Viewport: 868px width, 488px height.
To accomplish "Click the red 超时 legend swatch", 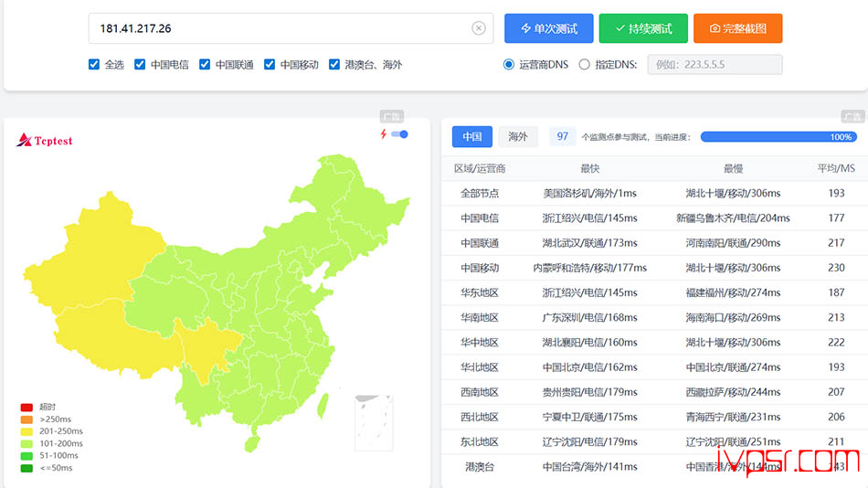I will tap(26, 408).
